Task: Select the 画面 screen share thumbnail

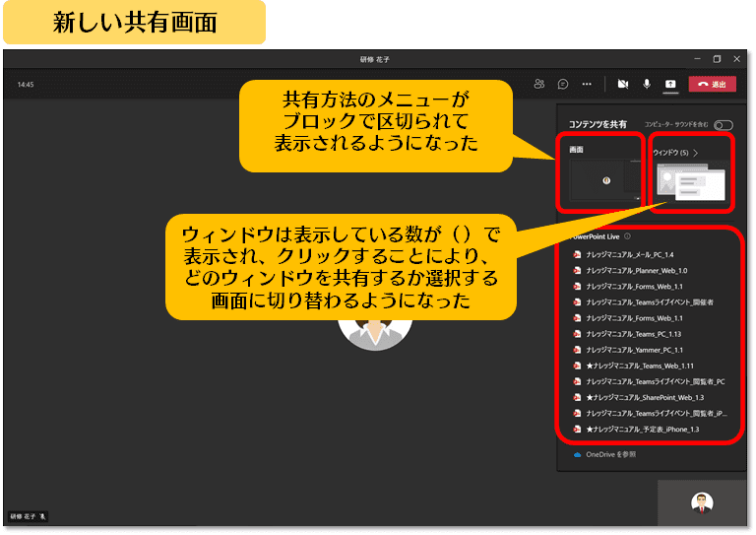Action: point(605,180)
